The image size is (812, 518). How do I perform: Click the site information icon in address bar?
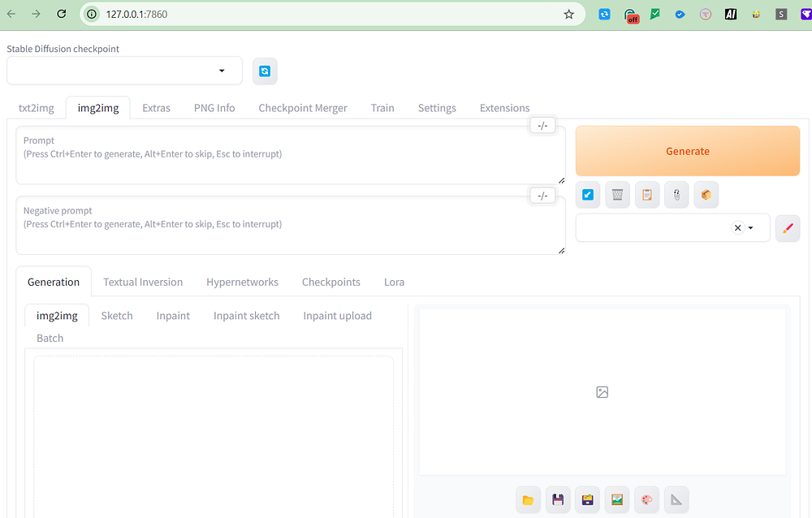pos(92,14)
